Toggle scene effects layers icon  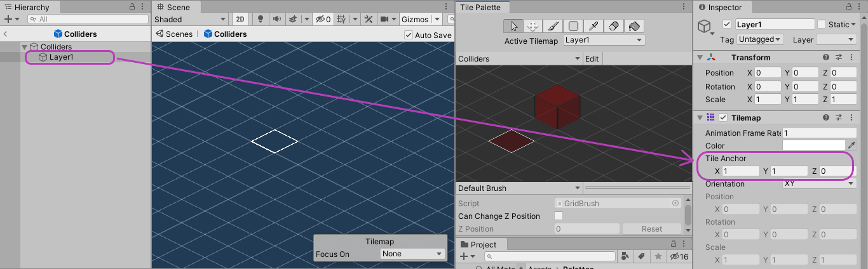click(x=294, y=20)
